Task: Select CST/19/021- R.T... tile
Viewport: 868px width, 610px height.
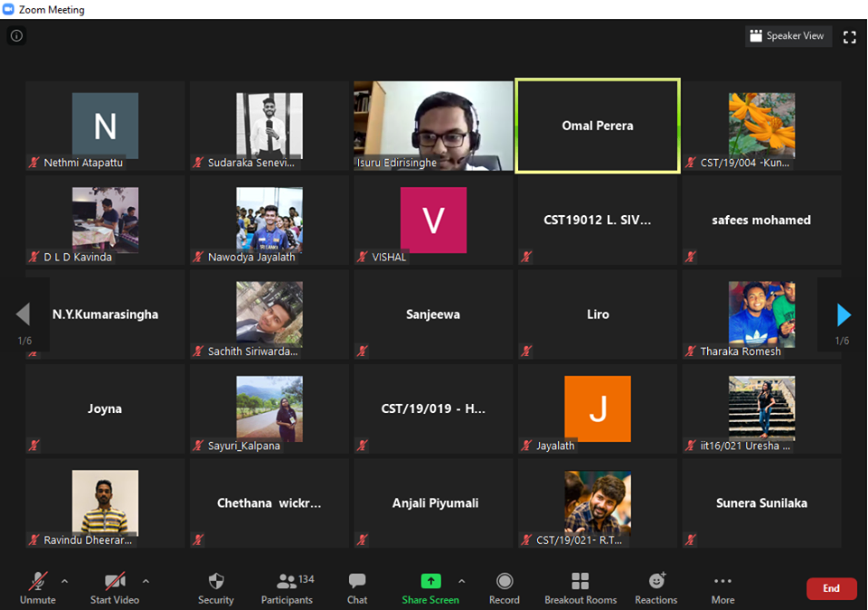Action: coord(598,503)
